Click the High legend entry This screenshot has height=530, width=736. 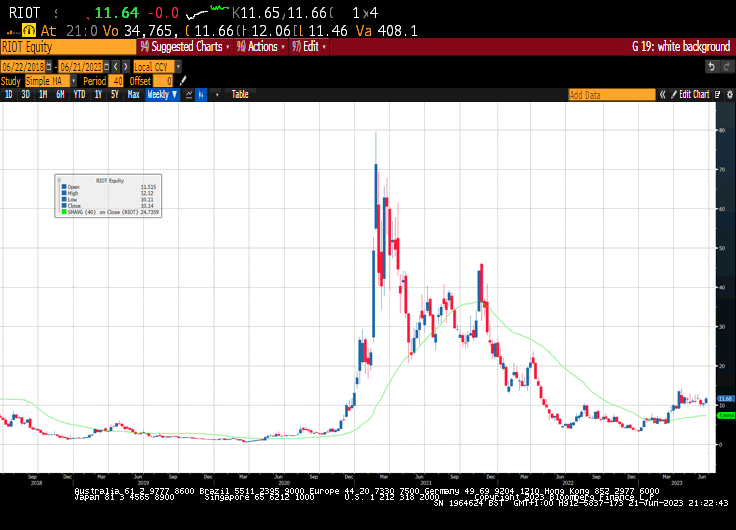(73, 193)
